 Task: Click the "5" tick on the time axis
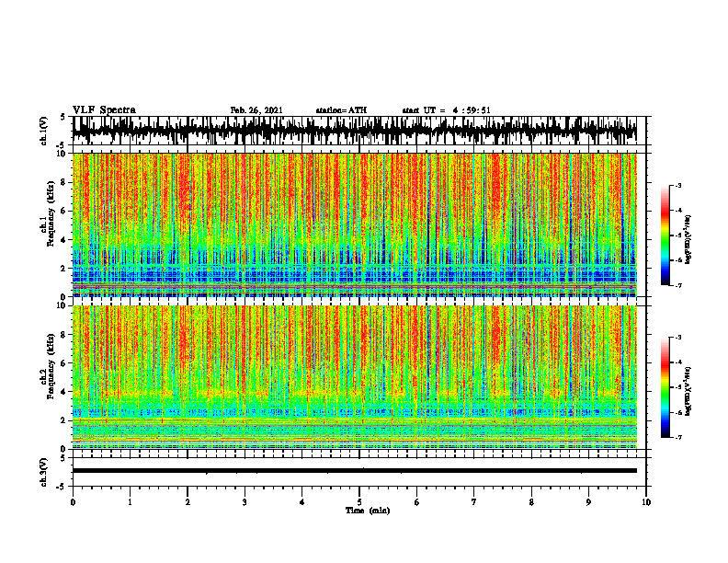[359, 502]
